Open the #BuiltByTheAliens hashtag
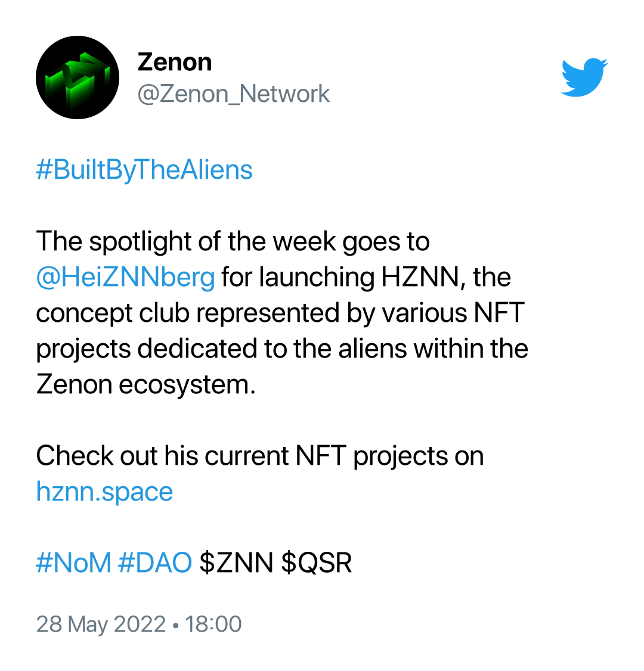 pyautogui.click(x=144, y=170)
